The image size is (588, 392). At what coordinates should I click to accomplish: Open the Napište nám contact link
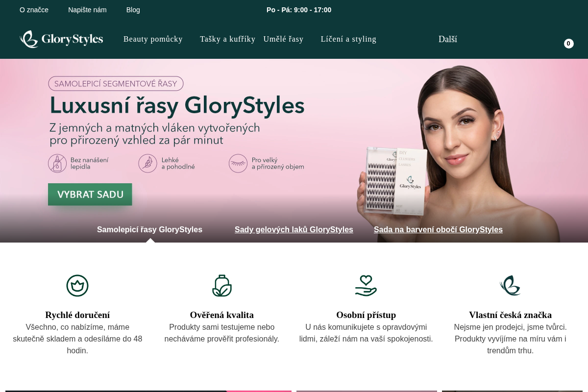87,10
